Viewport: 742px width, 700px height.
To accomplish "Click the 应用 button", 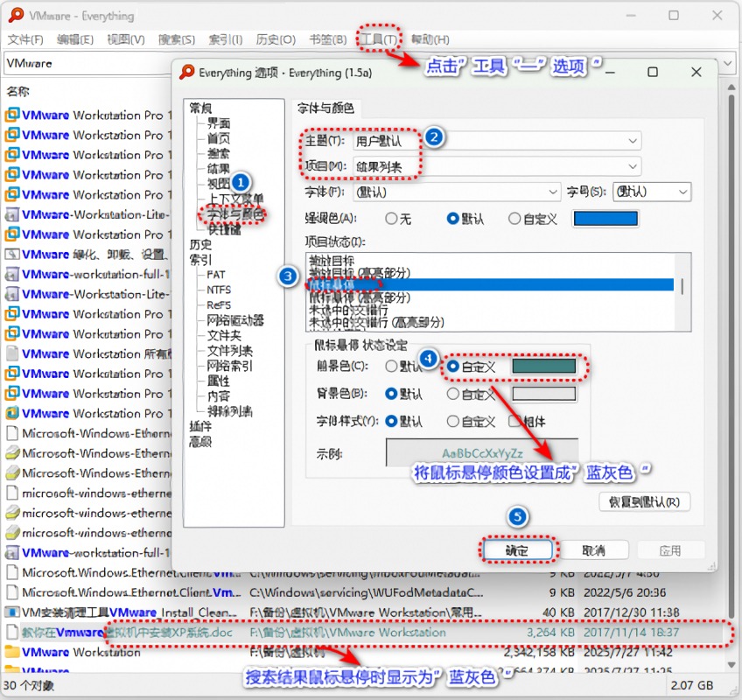I will (x=670, y=550).
